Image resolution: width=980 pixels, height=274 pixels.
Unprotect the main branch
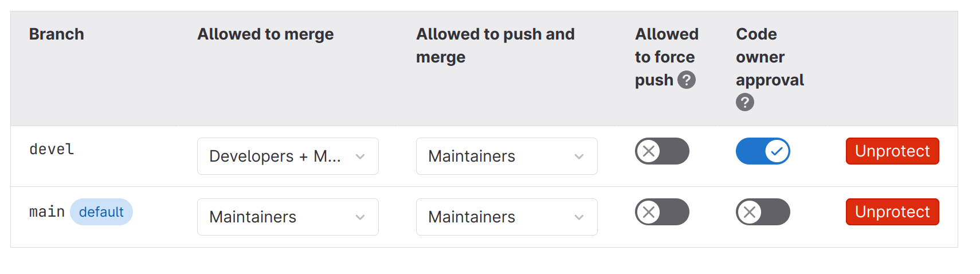click(892, 212)
